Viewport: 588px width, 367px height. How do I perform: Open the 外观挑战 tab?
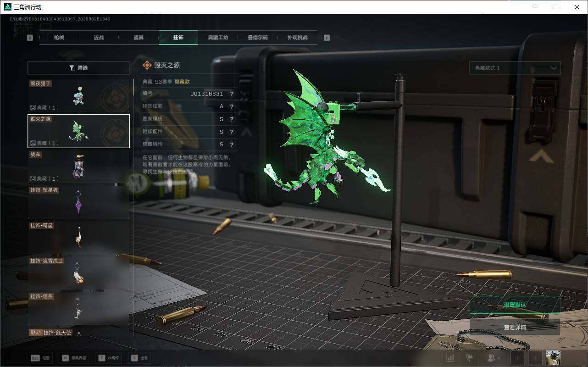[x=297, y=38]
